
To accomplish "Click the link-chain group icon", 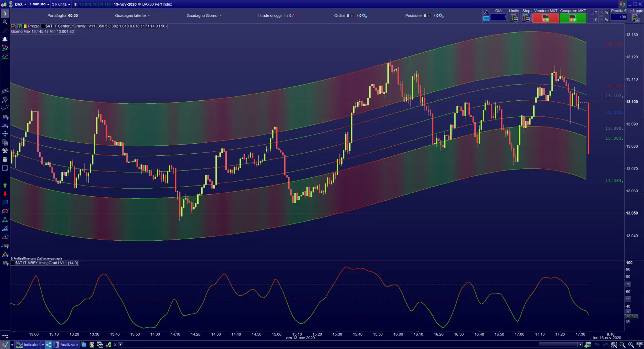I will point(11,4).
